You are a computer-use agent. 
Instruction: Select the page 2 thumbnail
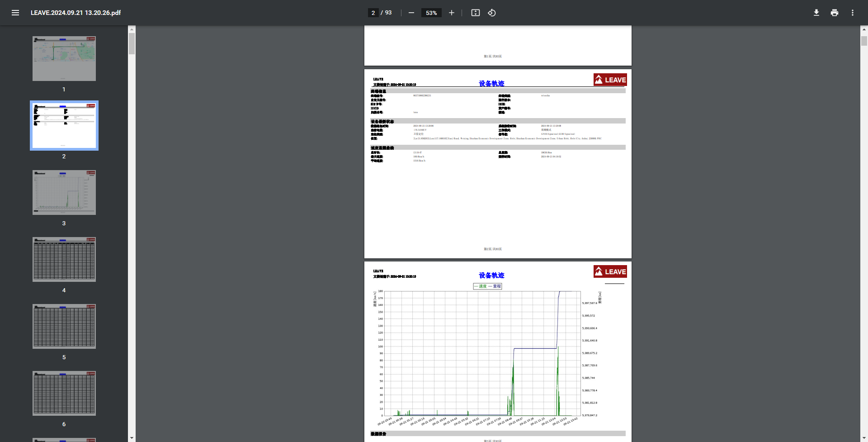[64, 126]
